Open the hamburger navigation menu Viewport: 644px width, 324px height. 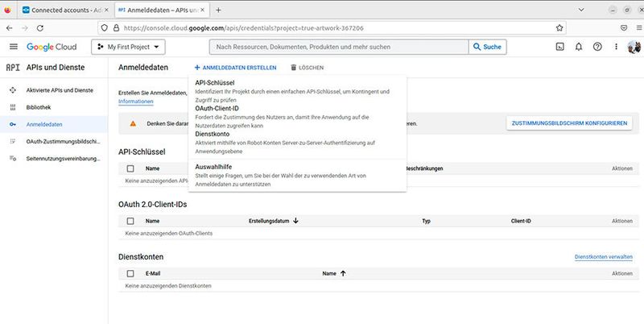14,47
